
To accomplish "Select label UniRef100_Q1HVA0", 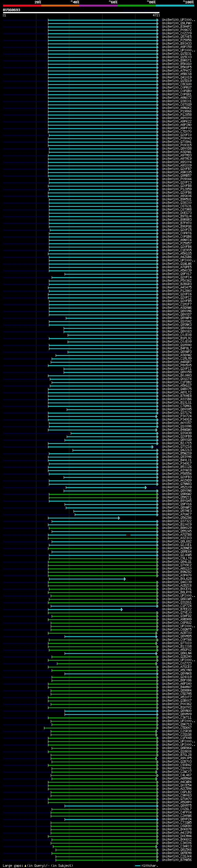I will point(177,345).
